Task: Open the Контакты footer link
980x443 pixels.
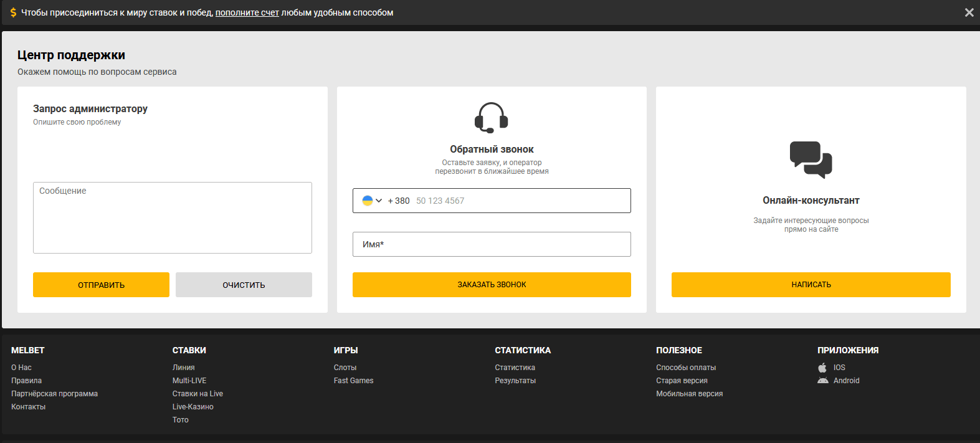Action: pyautogui.click(x=28, y=407)
